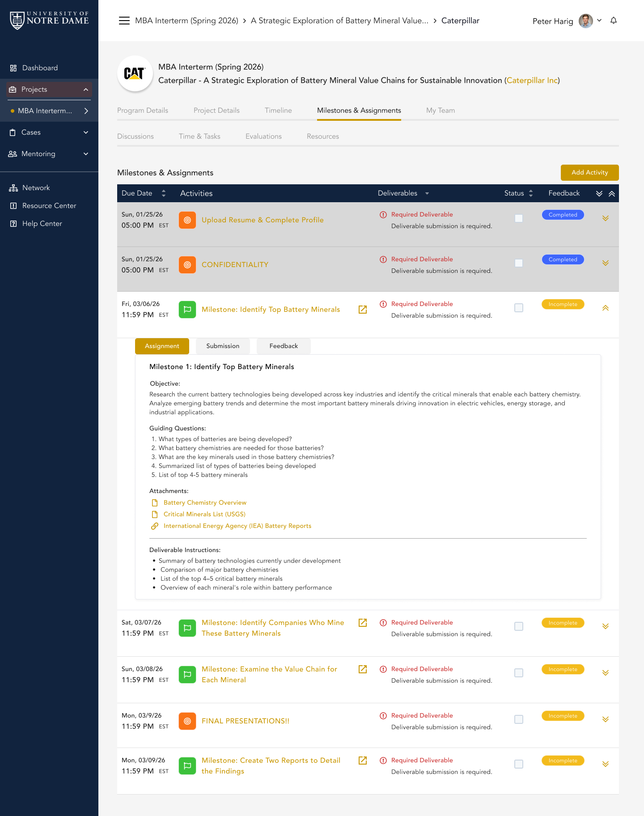The height and width of the screenshot is (816, 644).
Task: Open external link icon for Create Two Reports
Action: pyautogui.click(x=363, y=761)
